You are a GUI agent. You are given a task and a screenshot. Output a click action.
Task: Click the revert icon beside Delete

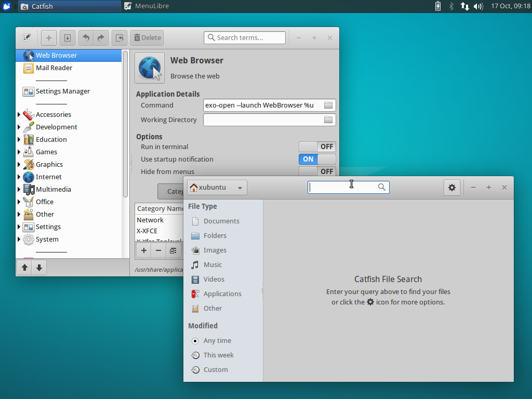pos(119,37)
